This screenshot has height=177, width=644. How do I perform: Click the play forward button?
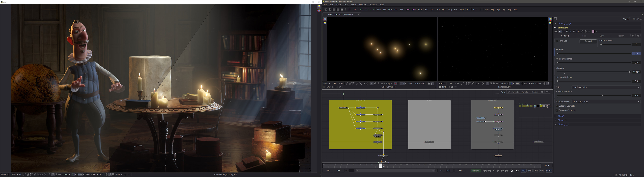click(498, 171)
